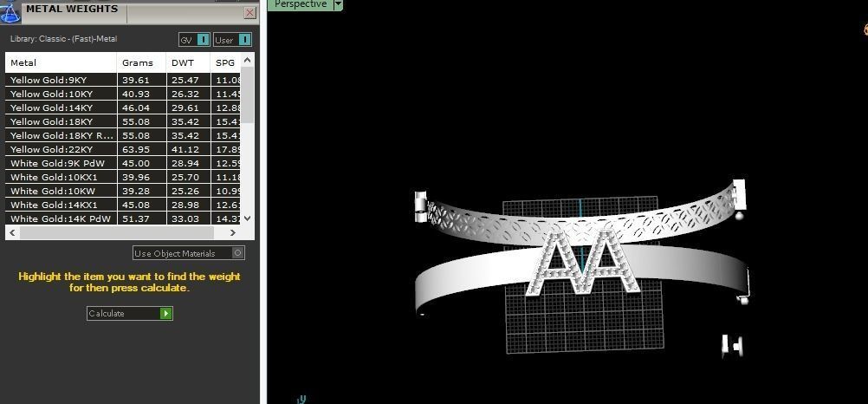This screenshot has height=404, width=868.
Task: Click the table scroll down arrow
Action: coord(248,218)
